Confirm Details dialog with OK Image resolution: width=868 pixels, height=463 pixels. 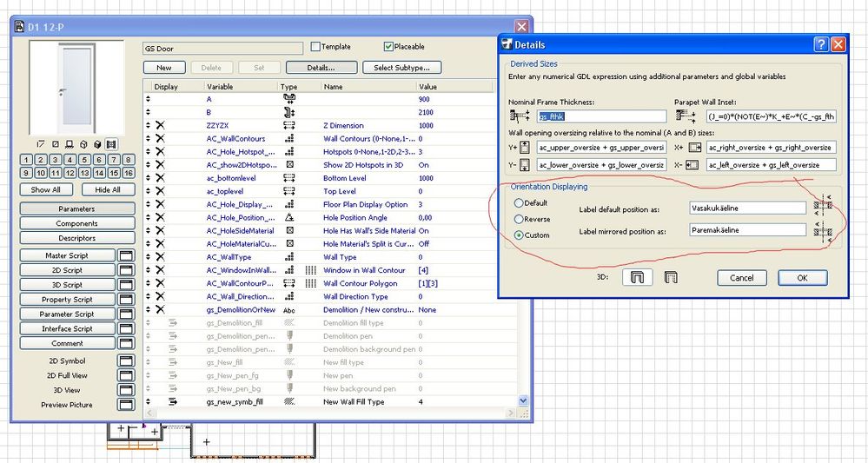(803, 278)
